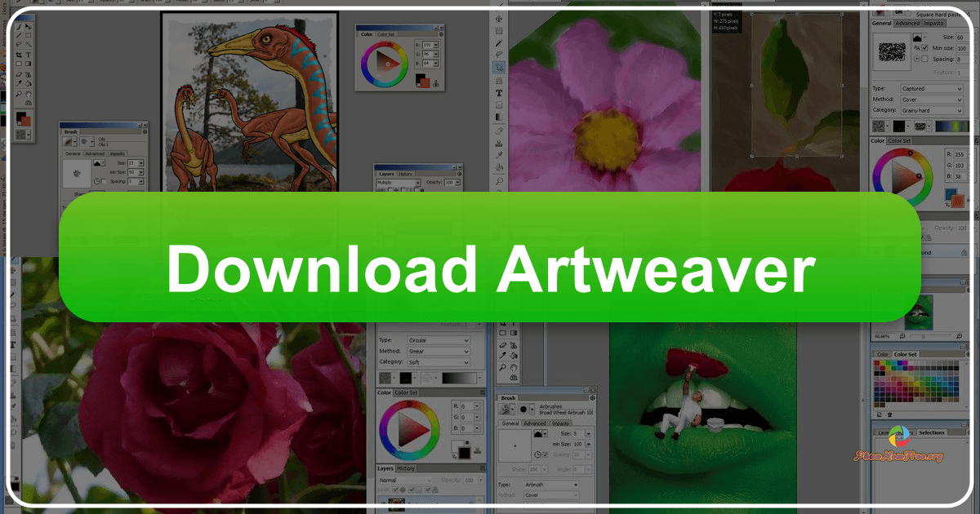980x514 pixels.
Task: Select the Line tool
Action: coord(18,36)
